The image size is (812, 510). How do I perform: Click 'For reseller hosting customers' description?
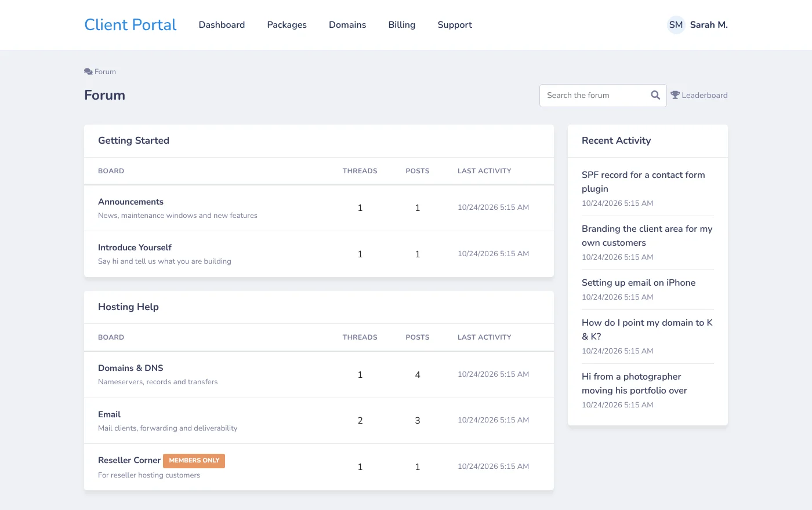pyautogui.click(x=149, y=475)
